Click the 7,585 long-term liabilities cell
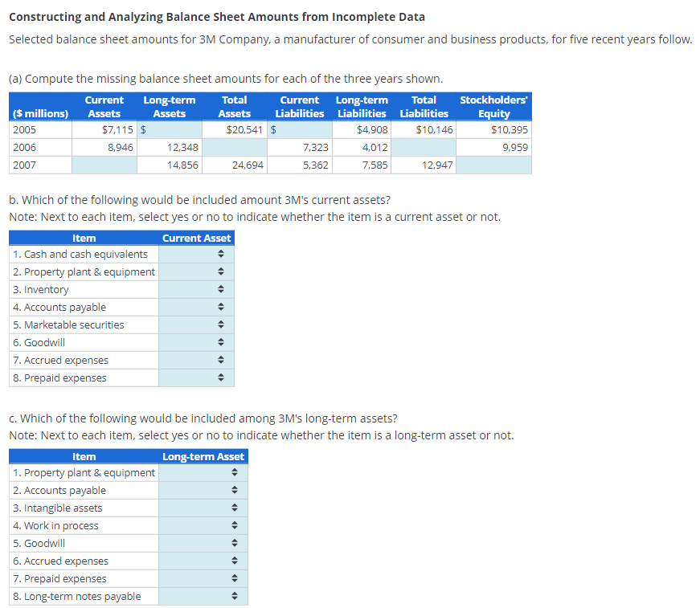 [x=362, y=165]
